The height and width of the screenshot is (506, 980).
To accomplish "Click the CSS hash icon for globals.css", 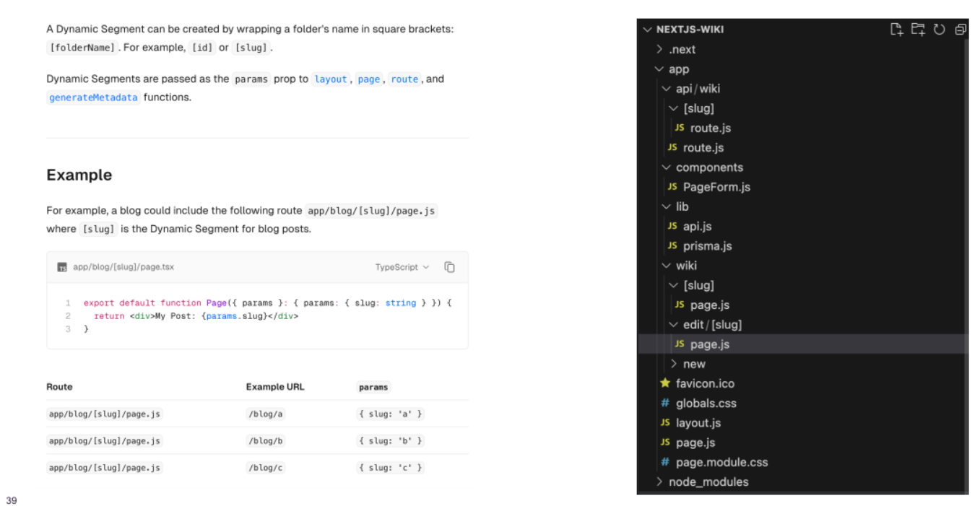I will point(665,404).
